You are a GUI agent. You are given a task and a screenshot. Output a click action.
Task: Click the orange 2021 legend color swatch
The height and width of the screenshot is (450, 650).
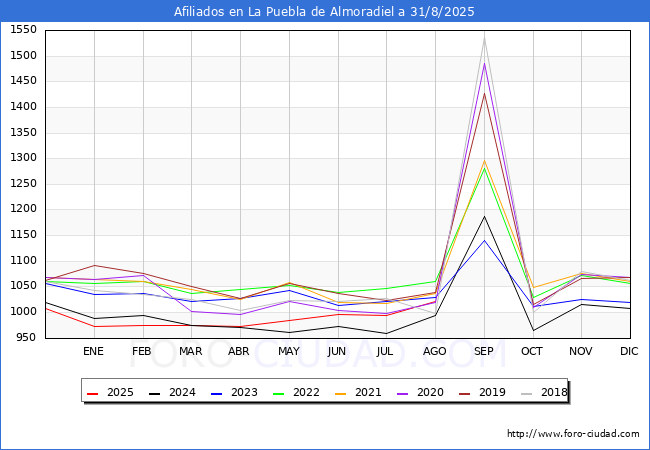click(340, 393)
